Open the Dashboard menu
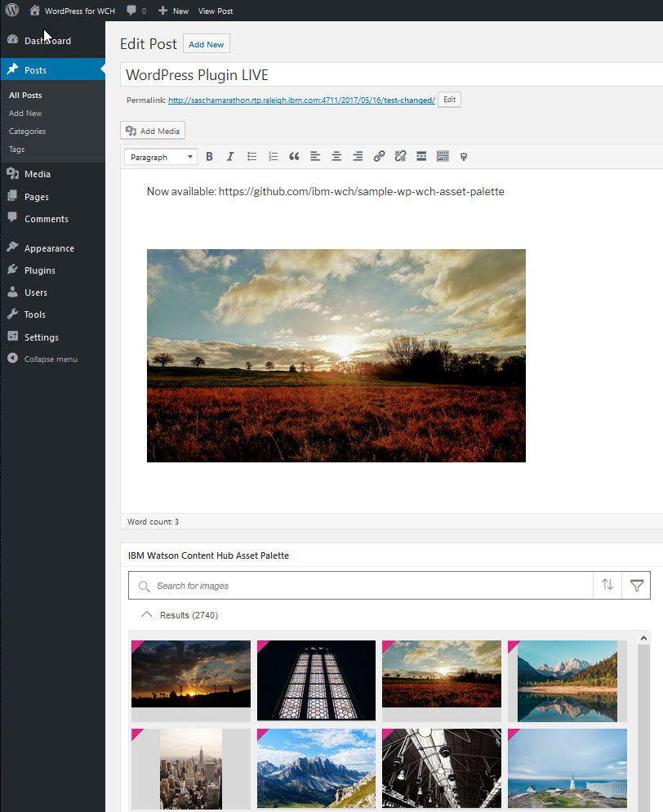Image resolution: width=663 pixels, height=812 pixels. click(52, 40)
